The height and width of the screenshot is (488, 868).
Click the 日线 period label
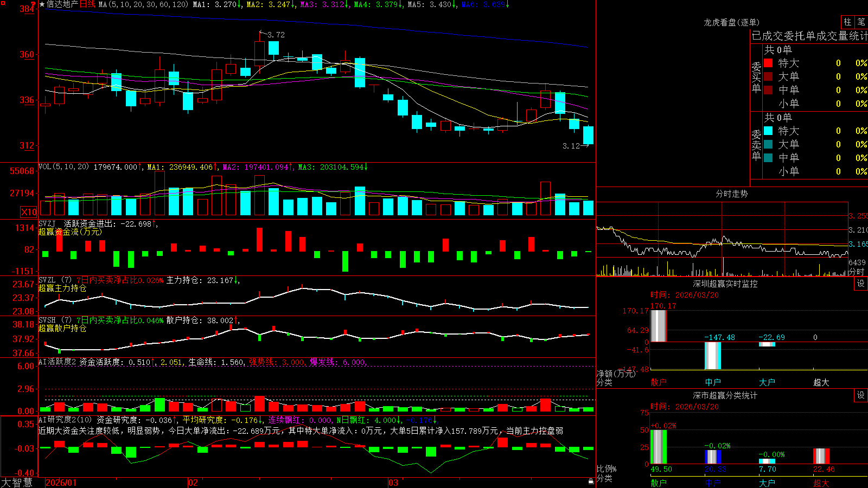point(87,4)
